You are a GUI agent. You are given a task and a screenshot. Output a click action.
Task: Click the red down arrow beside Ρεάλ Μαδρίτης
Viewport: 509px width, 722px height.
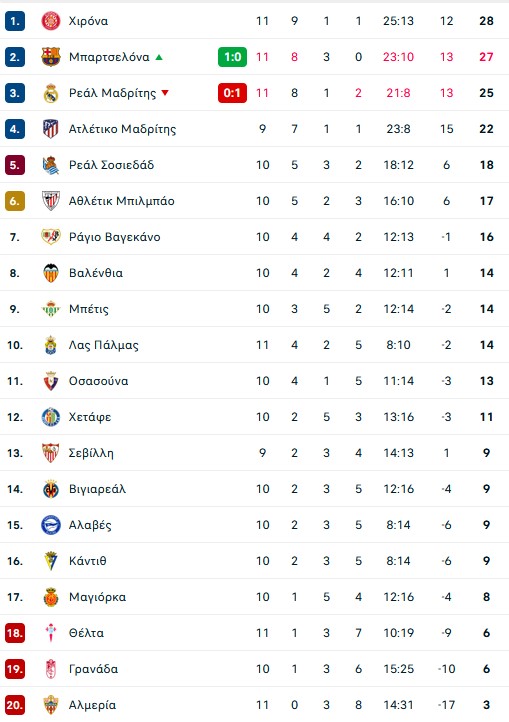tap(165, 93)
